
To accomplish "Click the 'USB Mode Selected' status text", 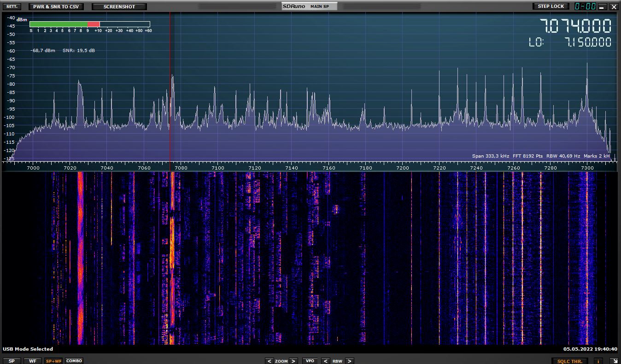I will pyautogui.click(x=28, y=349).
